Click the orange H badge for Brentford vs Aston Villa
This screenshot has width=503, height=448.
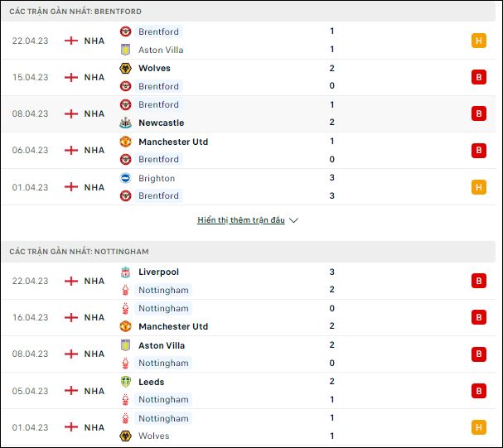point(479,41)
